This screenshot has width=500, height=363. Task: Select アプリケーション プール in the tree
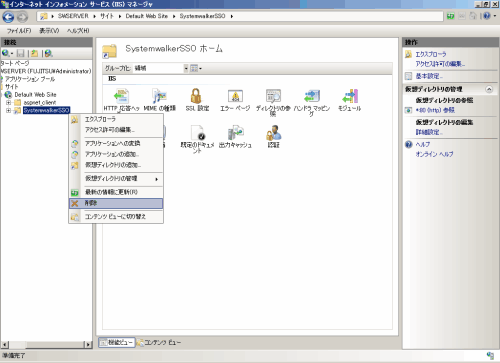click(x=30, y=79)
